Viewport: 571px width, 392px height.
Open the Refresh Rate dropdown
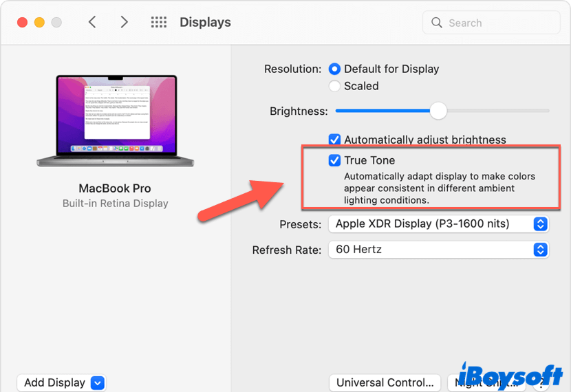(438, 250)
